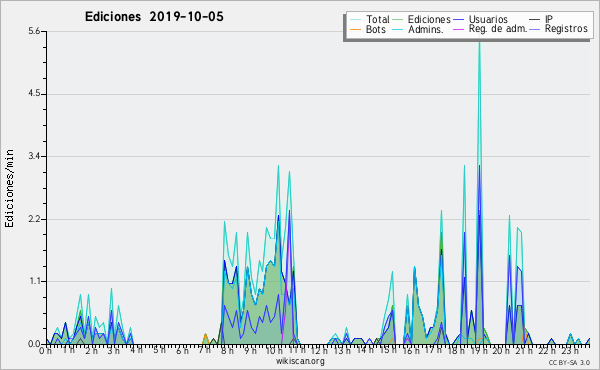Select the 'Total' legend entry
Image resolution: width=600 pixels, height=370 pixels.
pos(370,19)
